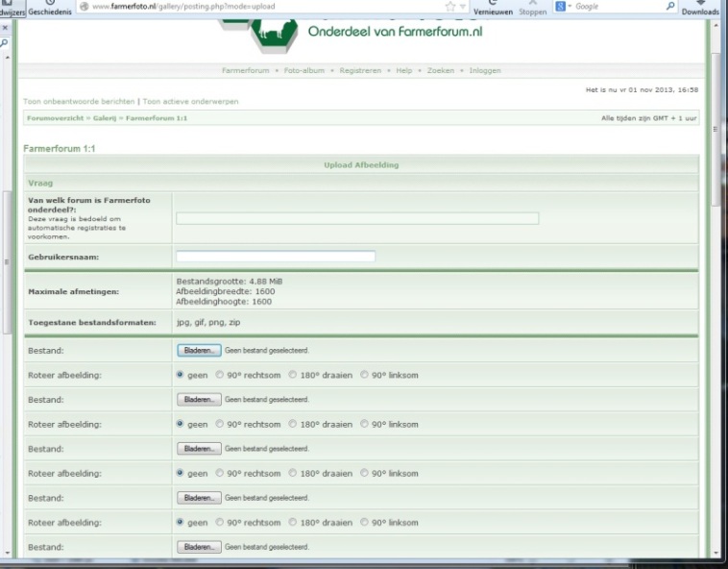Screen dimensions: 728x569
Task: Click the Inloggen link
Action: (484, 70)
